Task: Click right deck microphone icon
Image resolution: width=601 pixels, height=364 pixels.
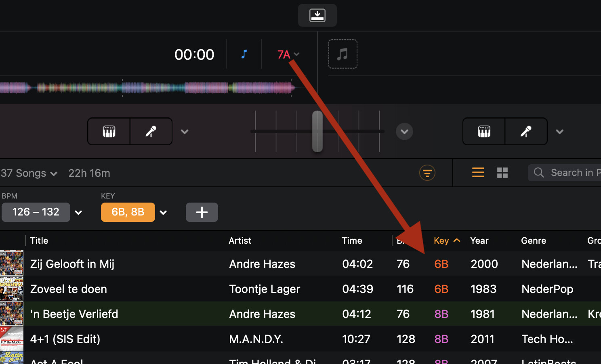Action: point(526,132)
